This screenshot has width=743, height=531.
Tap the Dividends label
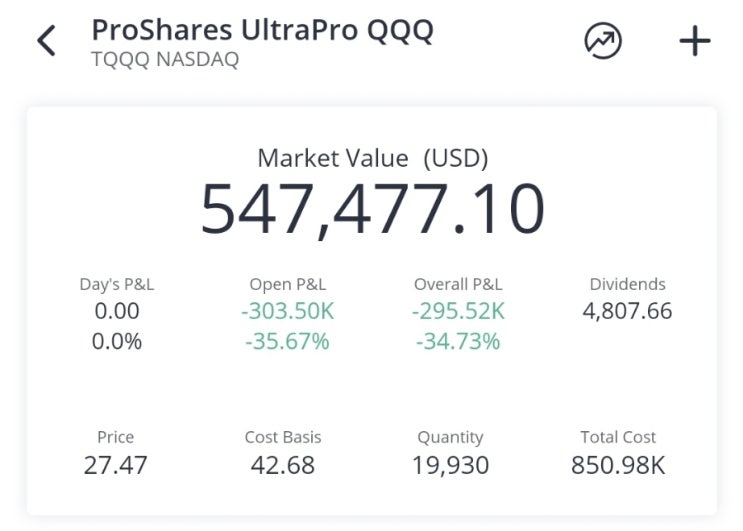627,284
